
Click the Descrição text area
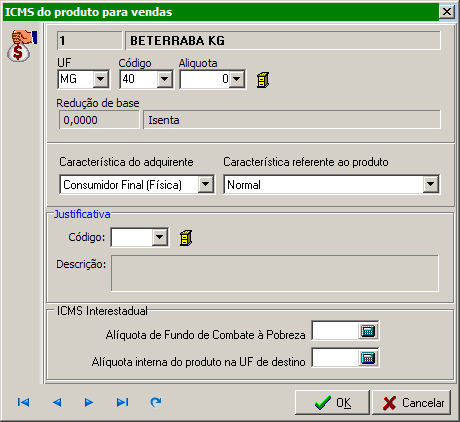click(x=275, y=273)
